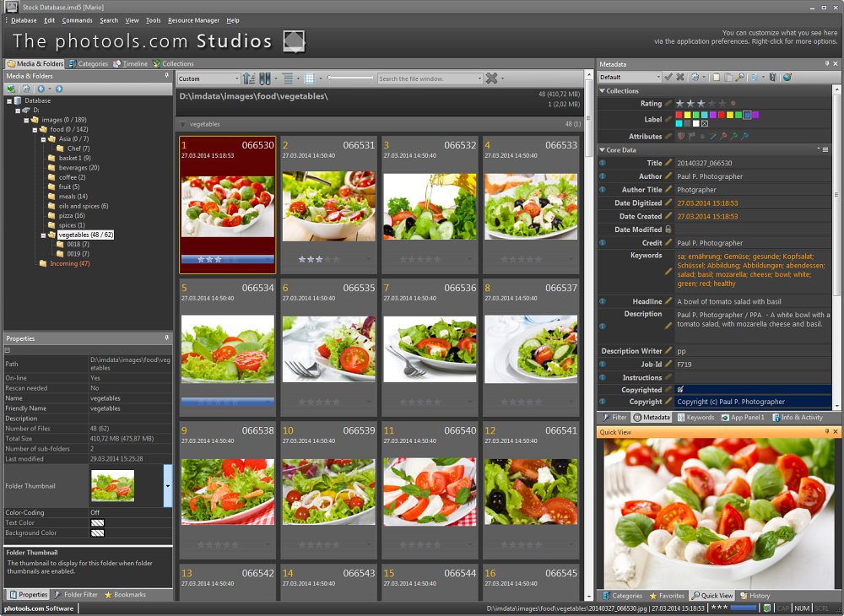Select the Incoming (47) folder

click(69, 263)
